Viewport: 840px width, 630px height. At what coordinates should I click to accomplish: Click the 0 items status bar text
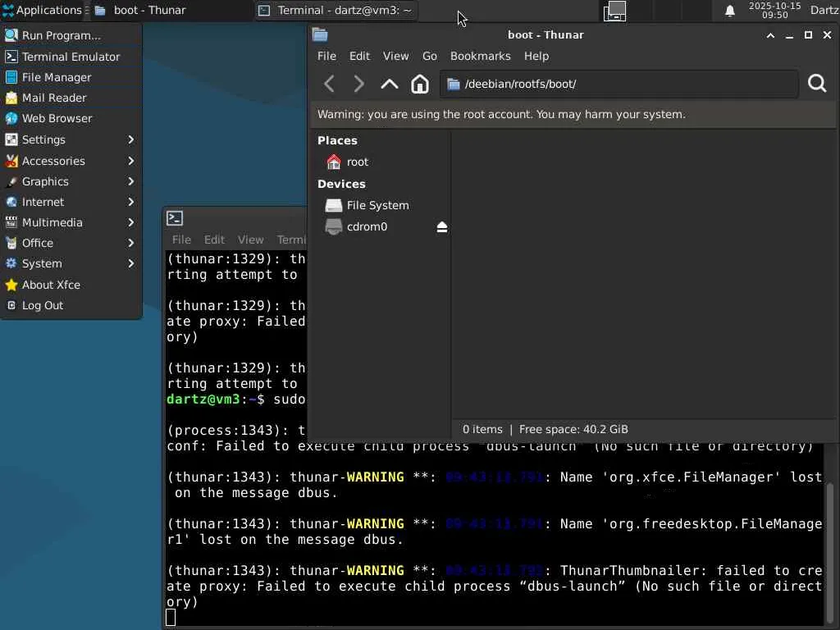[482, 429]
